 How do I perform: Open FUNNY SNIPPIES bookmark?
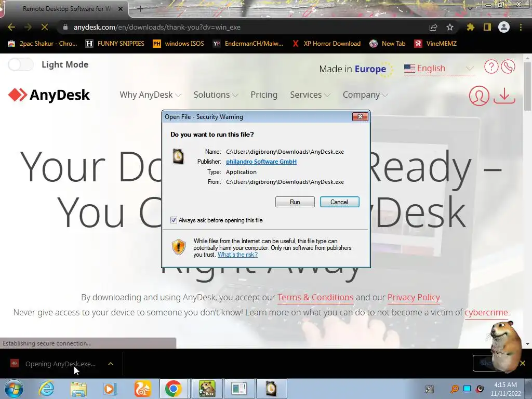[115, 44]
